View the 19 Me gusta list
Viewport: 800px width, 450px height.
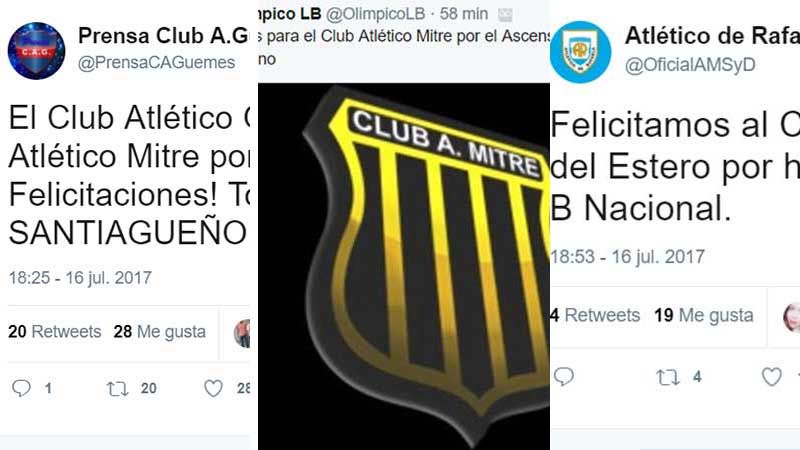tap(704, 315)
